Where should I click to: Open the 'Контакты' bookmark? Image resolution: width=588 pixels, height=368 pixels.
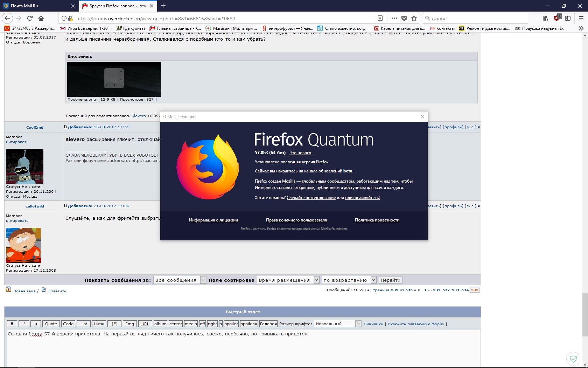click(x=442, y=28)
